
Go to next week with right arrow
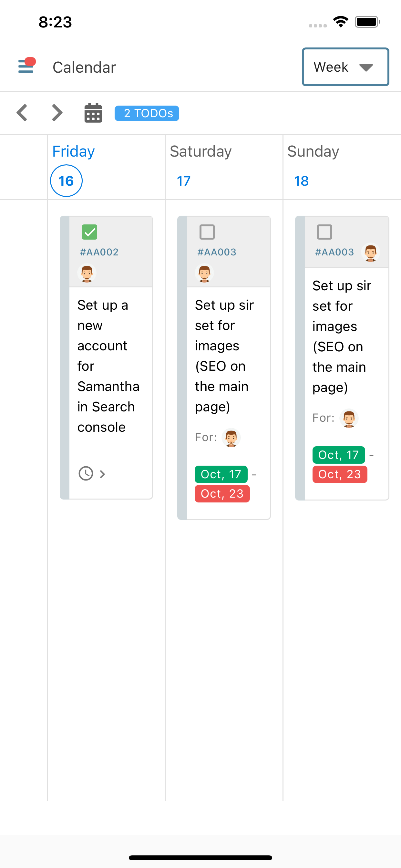pos(57,113)
